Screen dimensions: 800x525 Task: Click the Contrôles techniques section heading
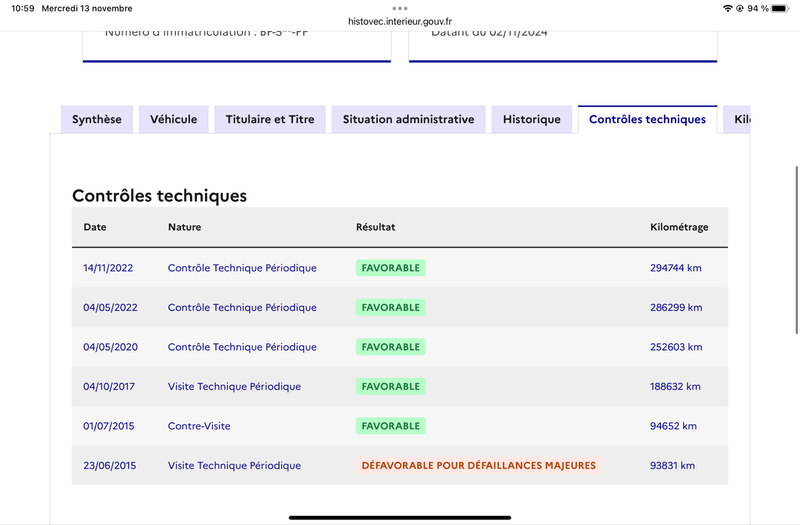159,196
